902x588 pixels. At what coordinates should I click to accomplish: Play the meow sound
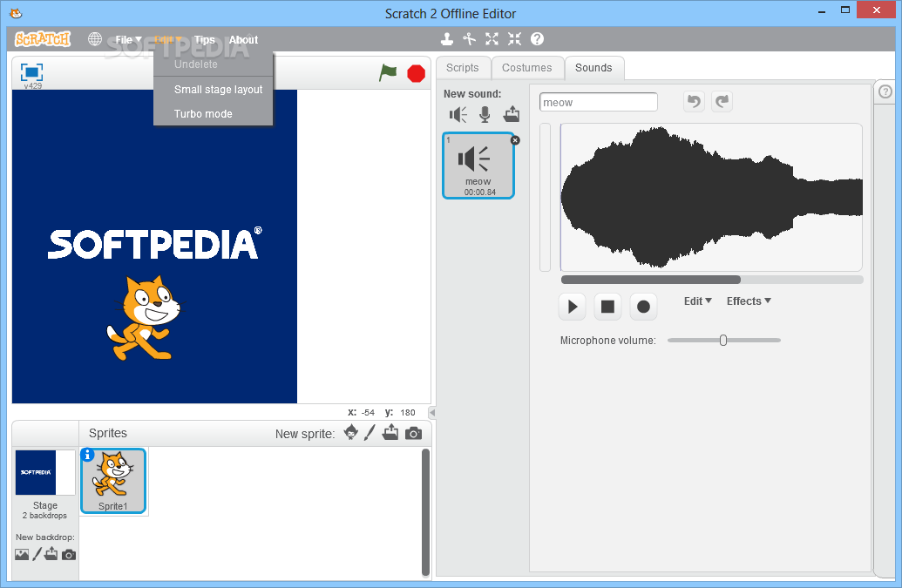[x=573, y=307]
